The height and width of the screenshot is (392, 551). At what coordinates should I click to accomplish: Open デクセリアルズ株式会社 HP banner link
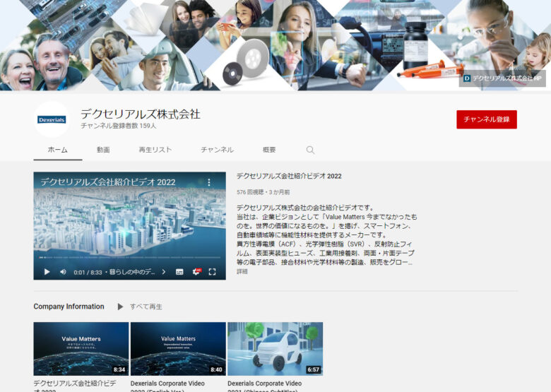coord(502,78)
